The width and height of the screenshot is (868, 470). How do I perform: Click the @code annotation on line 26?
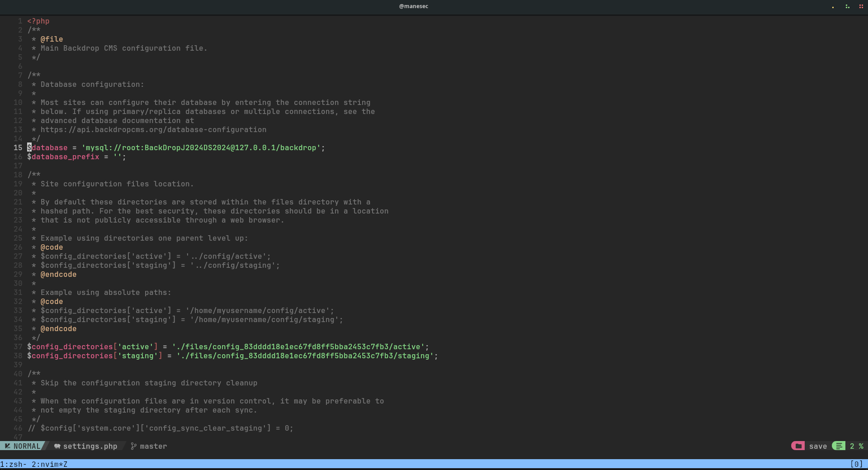52,247
